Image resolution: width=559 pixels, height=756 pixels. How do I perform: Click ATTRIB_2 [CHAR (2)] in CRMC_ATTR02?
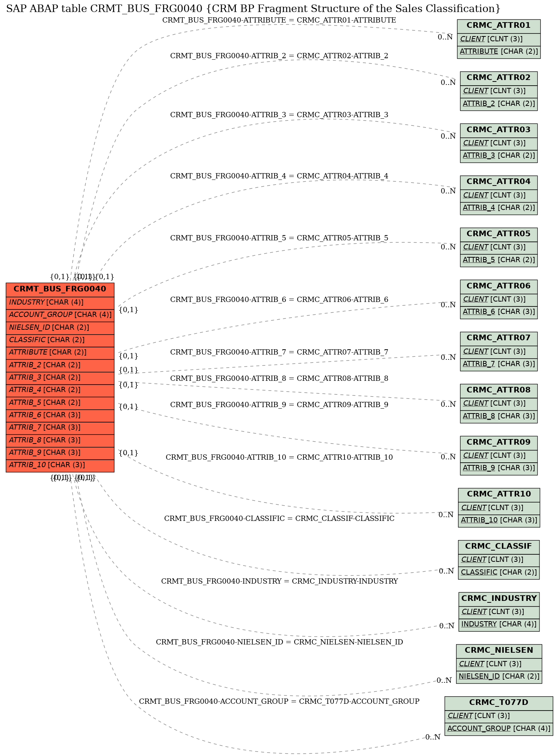click(x=499, y=104)
